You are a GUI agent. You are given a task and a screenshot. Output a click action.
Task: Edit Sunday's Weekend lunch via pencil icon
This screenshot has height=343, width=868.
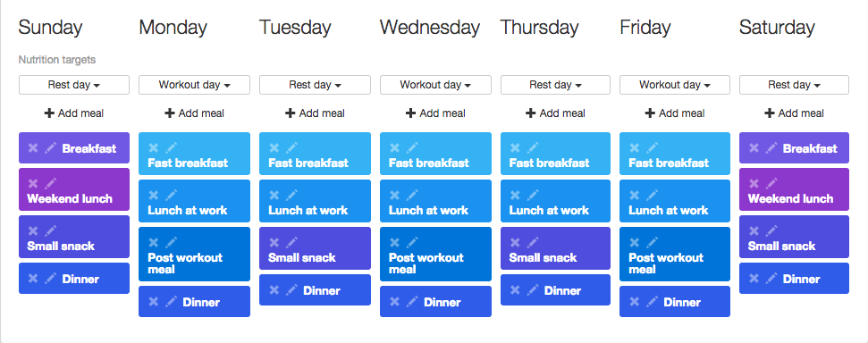click(50, 184)
